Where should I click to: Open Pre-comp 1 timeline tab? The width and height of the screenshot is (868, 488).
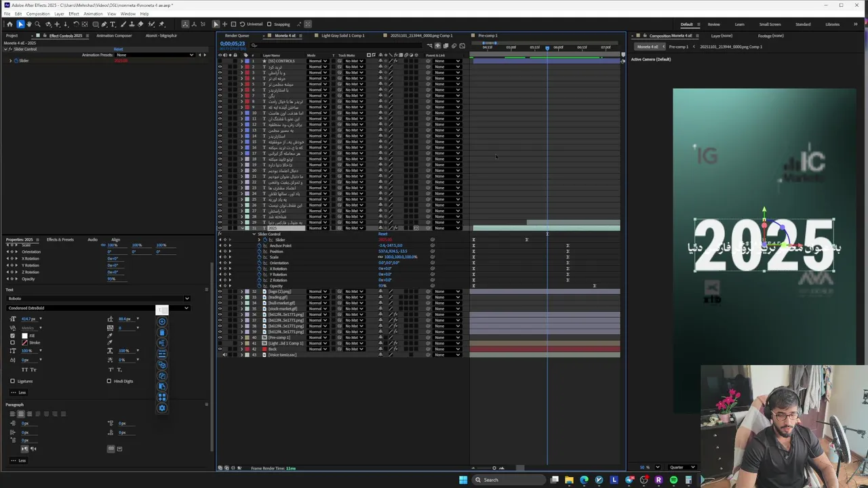coord(487,35)
